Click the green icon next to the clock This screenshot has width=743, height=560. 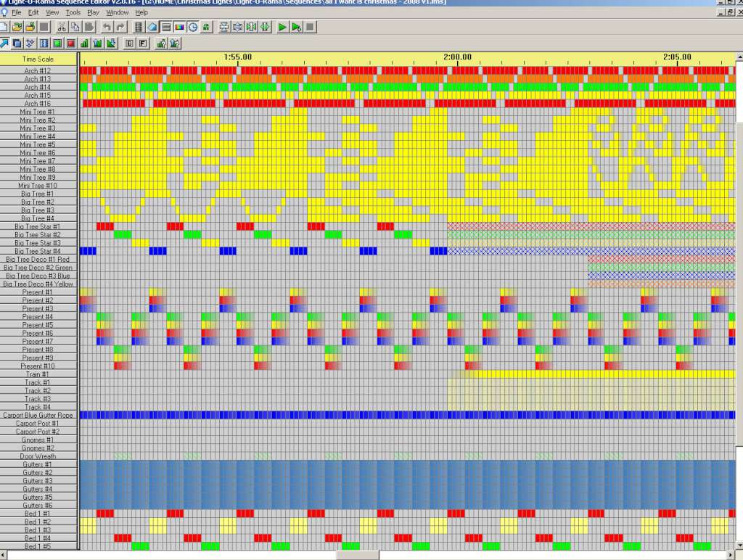[x=206, y=27]
